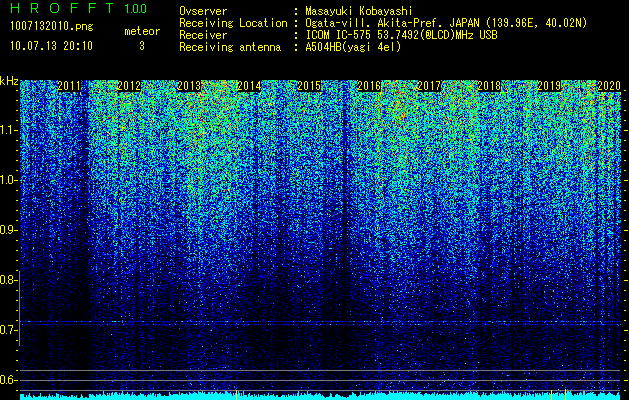Click the 2018 time marker

click(489, 86)
